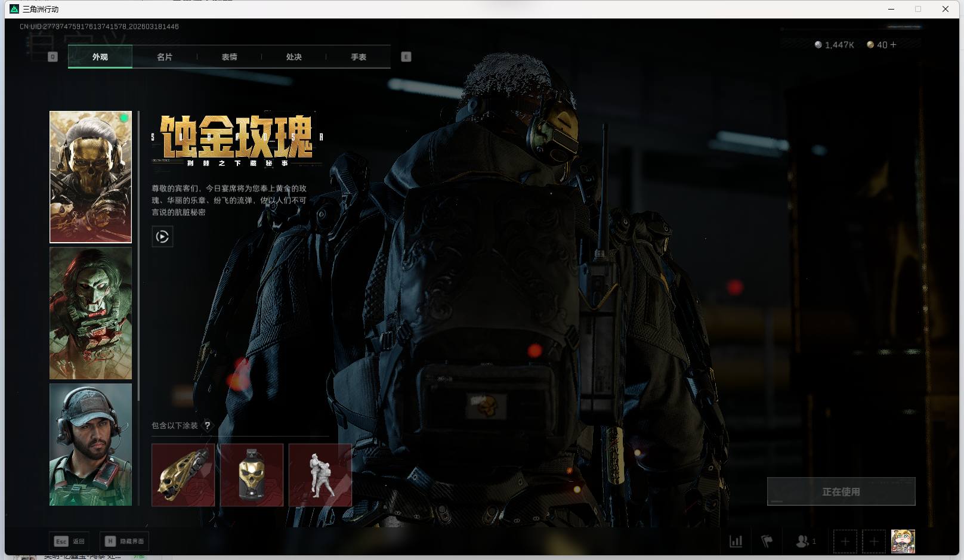Select the green-haired clown skin thumbnail
Image resolution: width=964 pixels, height=560 pixels.
[91, 313]
